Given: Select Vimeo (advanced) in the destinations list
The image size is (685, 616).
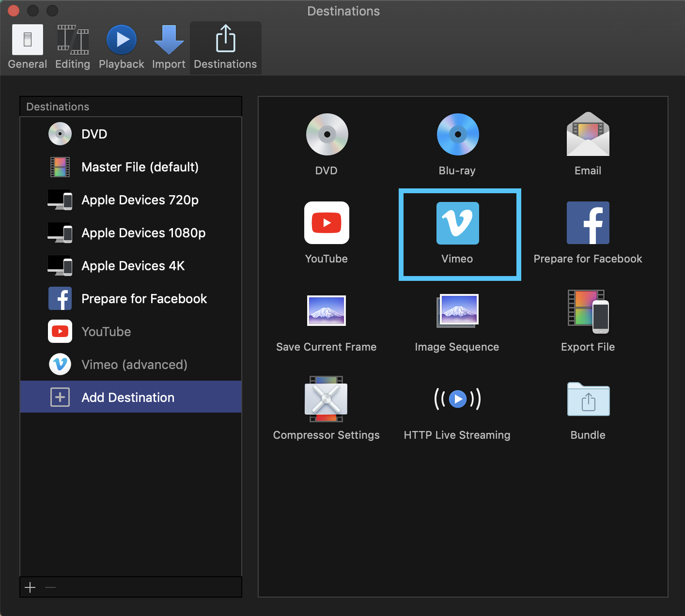Looking at the screenshot, I should (x=134, y=365).
